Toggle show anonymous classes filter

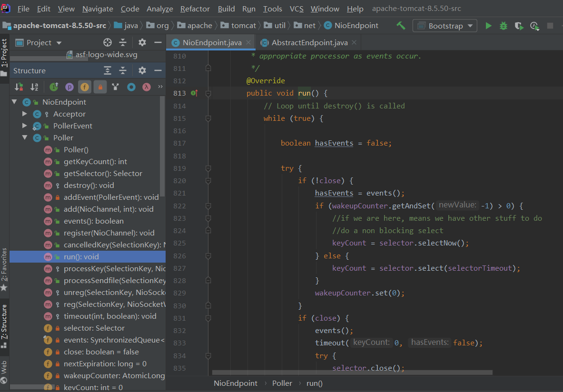131,87
